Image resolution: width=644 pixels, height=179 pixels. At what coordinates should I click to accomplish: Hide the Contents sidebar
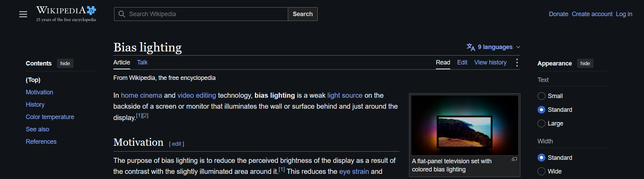pos(65,63)
